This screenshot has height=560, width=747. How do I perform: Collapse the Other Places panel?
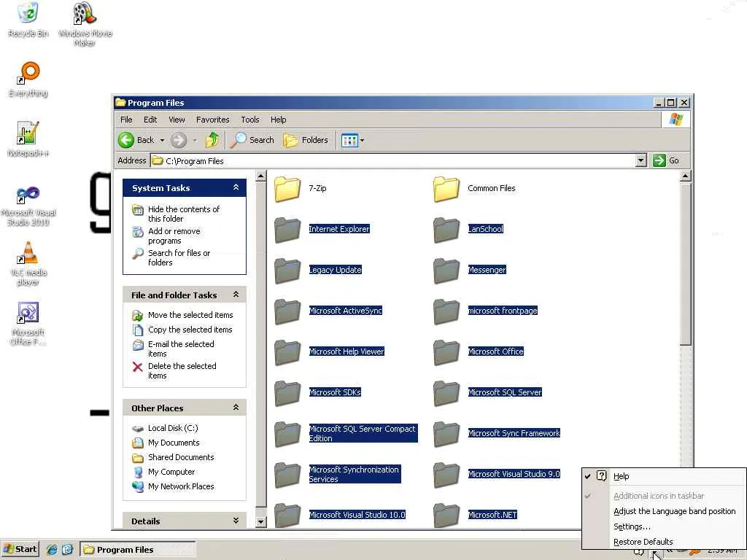pos(236,408)
